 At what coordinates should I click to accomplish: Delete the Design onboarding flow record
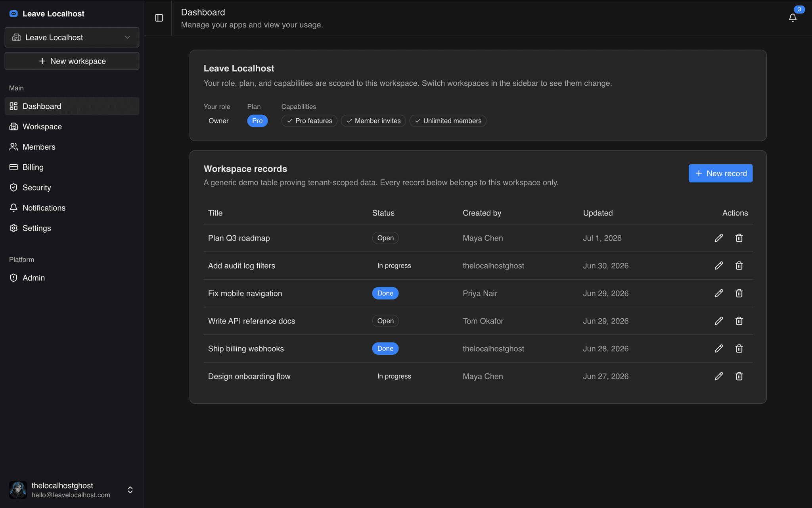tap(739, 376)
